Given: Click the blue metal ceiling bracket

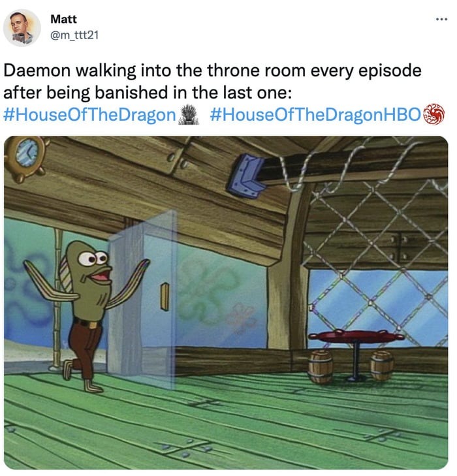Looking at the screenshot, I should pyautogui.click(x=245, y=176).
